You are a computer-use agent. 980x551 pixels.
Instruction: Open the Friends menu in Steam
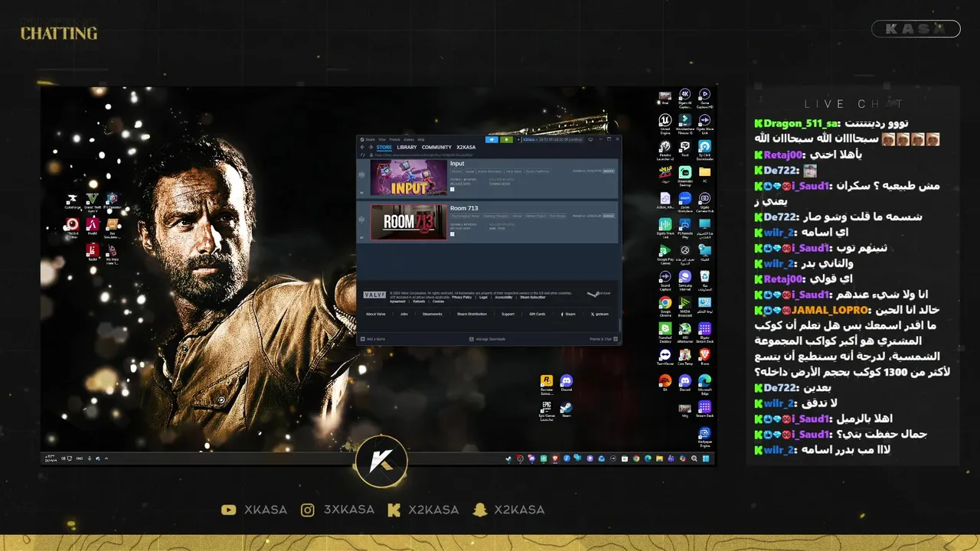(x=394, y=139)
